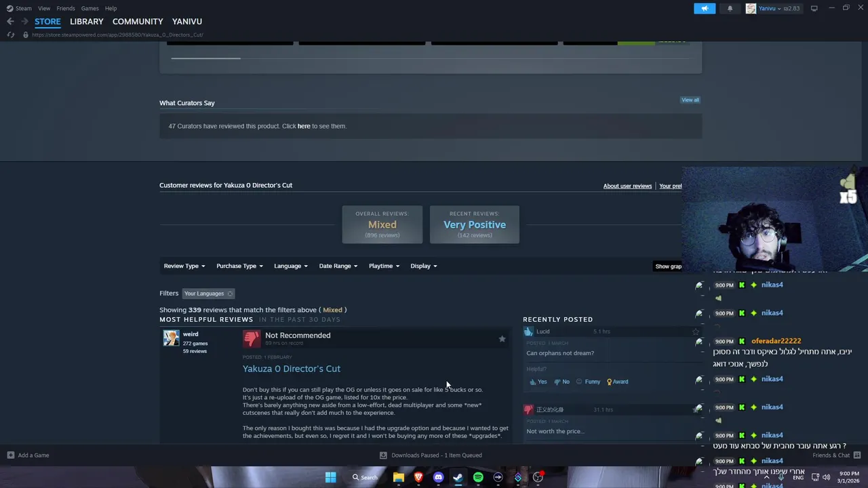Click the screenshot carousel scrollbar thumb

point(205,58)
